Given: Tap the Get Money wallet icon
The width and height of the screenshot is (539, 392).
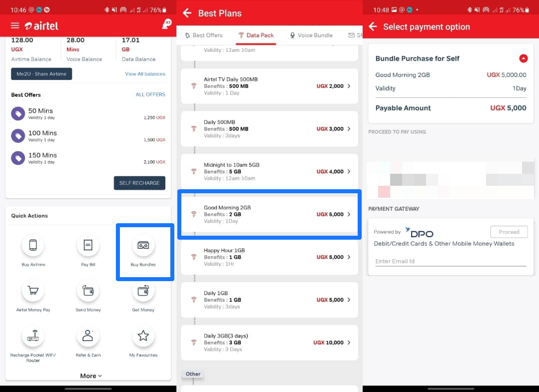Looking at the screenshot, I should (143, 291).
